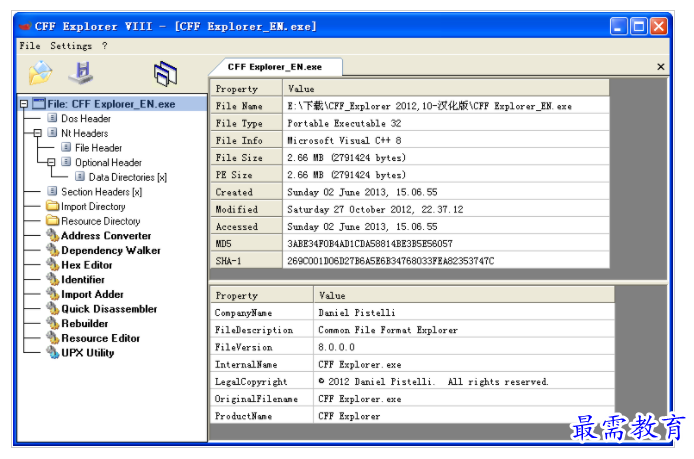694x459 pixels.
Task: Click the Identifier tool icon
Action: 53,279
